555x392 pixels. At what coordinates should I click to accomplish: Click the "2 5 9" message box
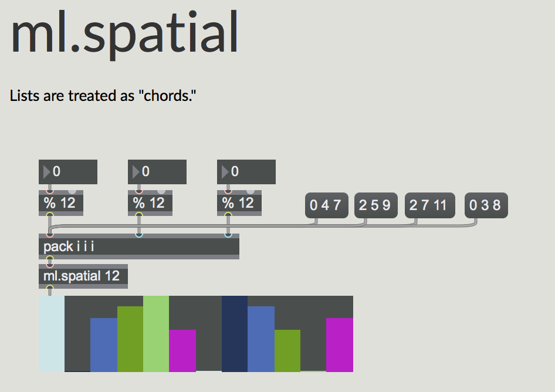pyautogui.click(x=376, y=205)
